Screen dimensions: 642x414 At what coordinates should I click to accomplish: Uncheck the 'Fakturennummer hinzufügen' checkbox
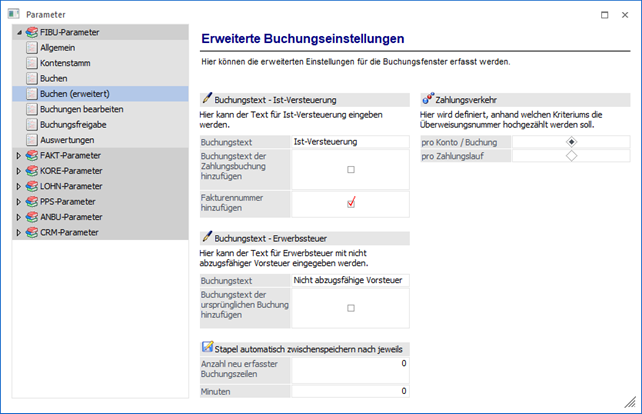pos(351,203)
